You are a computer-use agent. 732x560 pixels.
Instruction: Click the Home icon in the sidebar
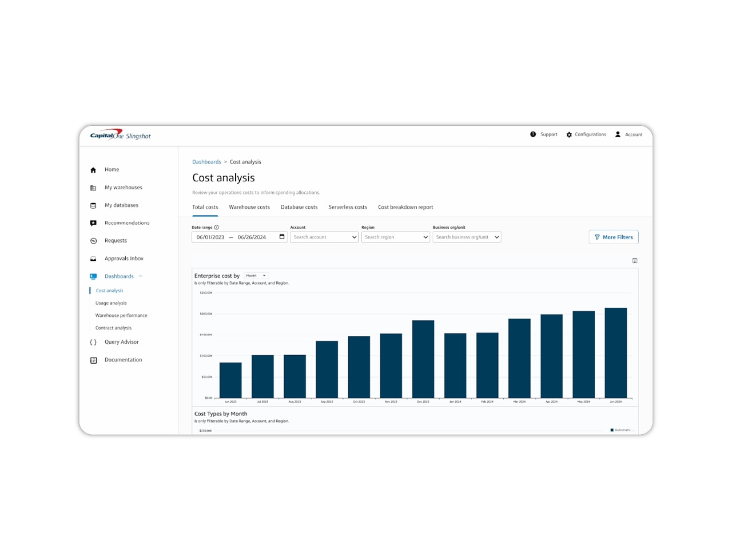93,169
